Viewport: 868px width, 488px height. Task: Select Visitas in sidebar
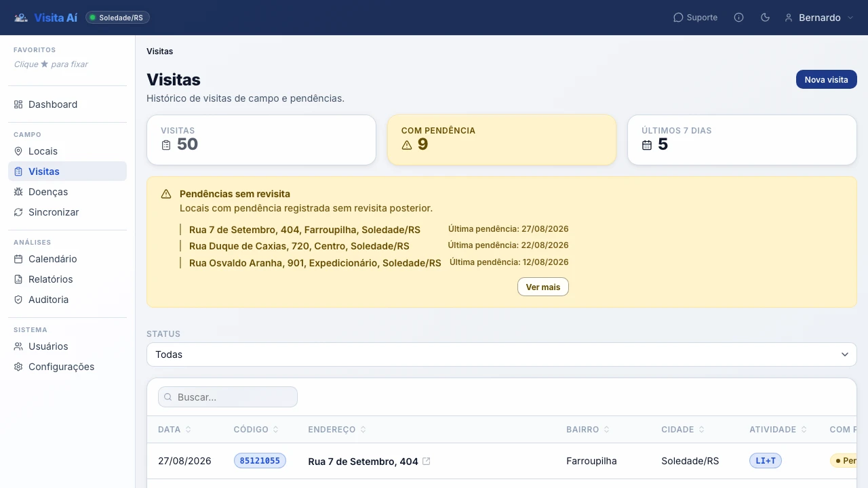pyautogui.click(x=67, y=171)
